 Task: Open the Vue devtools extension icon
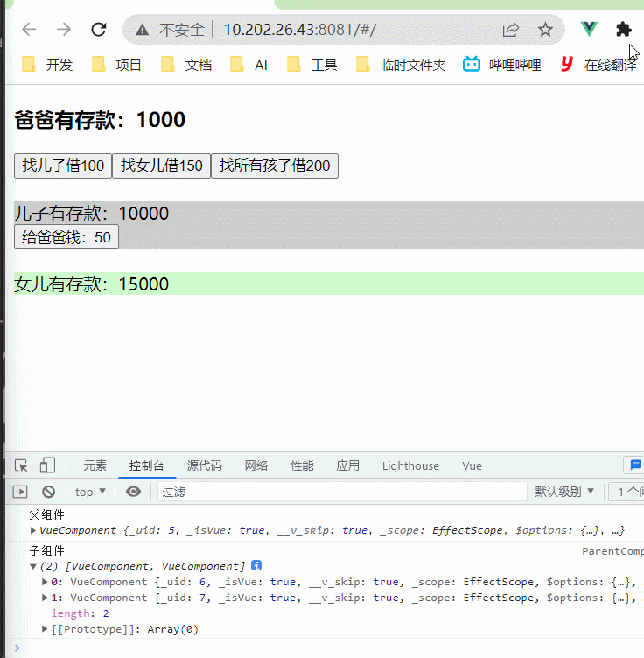589,29
